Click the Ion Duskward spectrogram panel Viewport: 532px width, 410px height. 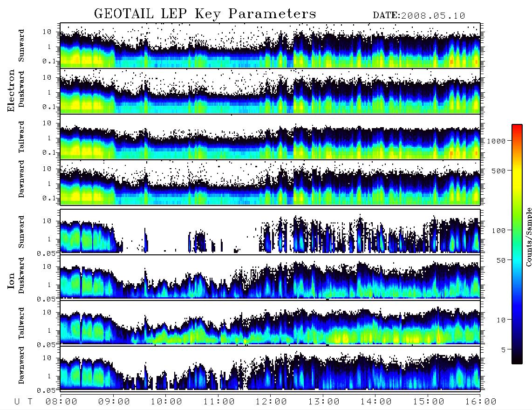pyautogui.click(x=270, y=277)
